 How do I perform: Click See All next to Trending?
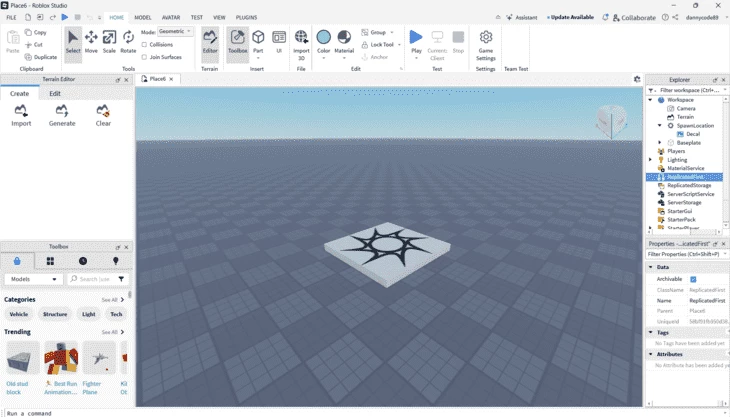[x=113, y=332]
